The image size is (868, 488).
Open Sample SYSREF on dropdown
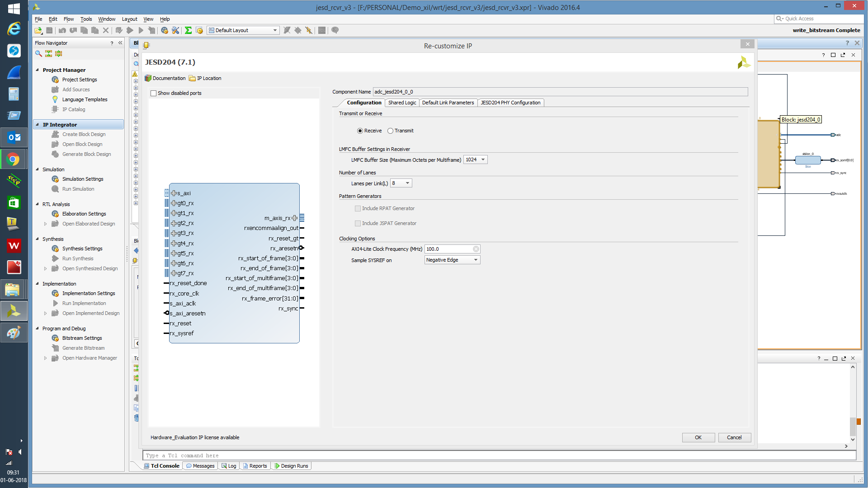[x=452, y=260]
